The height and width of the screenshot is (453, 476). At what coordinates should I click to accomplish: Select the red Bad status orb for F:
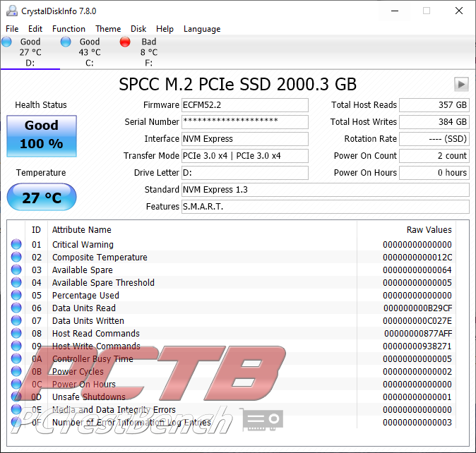pyautogui.click(x=125, y=42)
